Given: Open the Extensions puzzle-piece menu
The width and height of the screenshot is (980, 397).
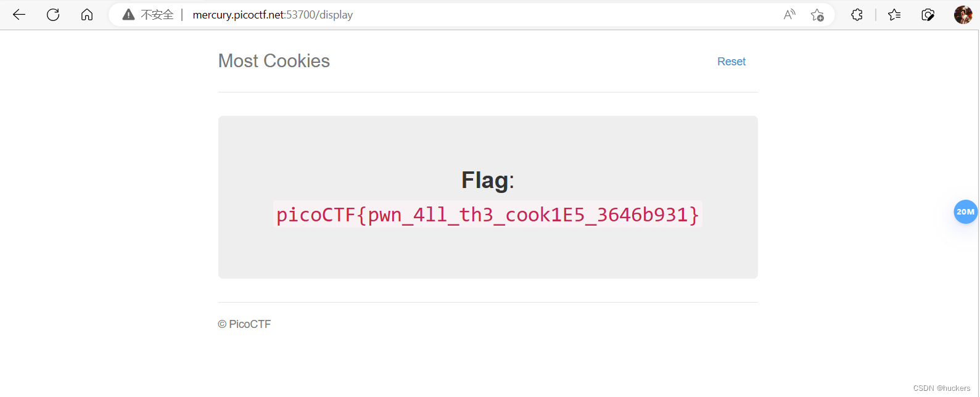Looking at the screenshot, I should 857,14.
